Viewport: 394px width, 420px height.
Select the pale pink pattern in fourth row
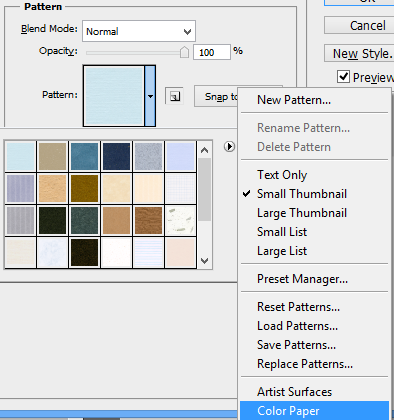(x=180, y=252)
